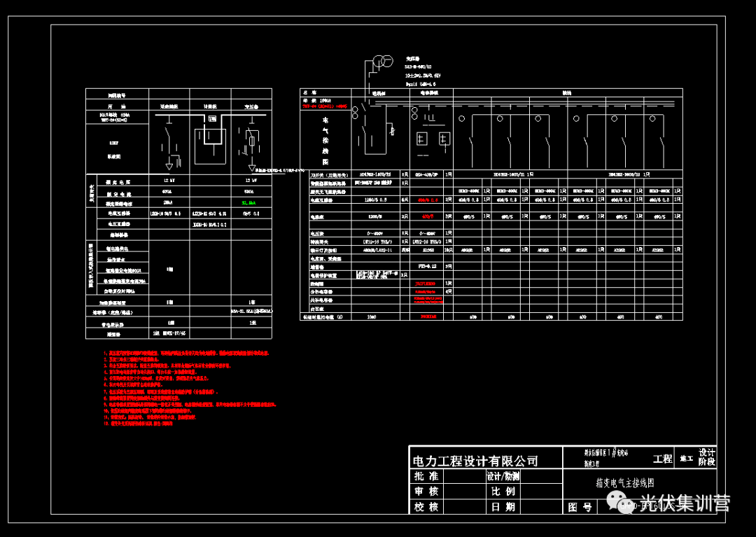756x537 pixels.
Task: Click the 比例 label in title block
Action: tap(503, 491)
